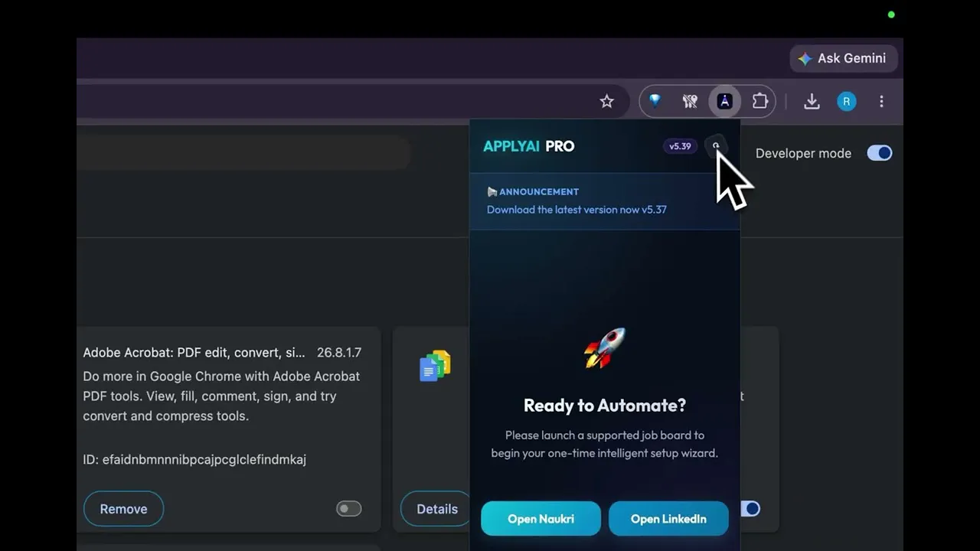Click the APPLYAI PRO logo text
Image resolution: width=980 pixels, height=551 pixels.
(x=528, y=146)
